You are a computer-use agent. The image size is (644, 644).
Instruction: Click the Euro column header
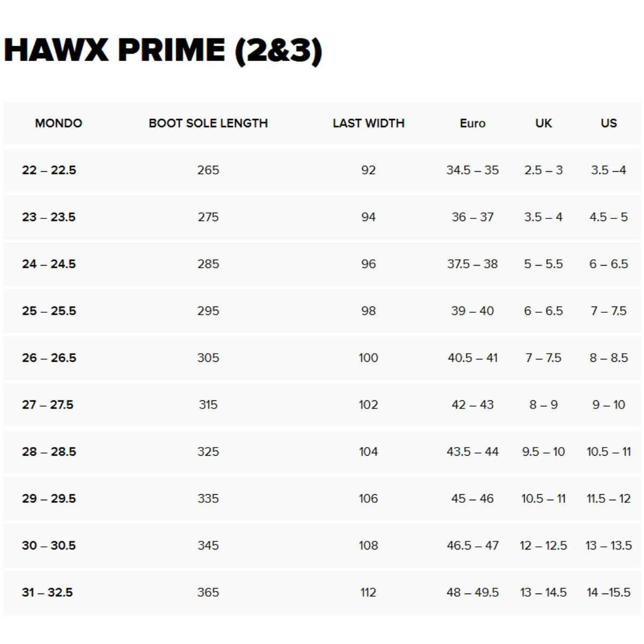(x=472, y=123)
